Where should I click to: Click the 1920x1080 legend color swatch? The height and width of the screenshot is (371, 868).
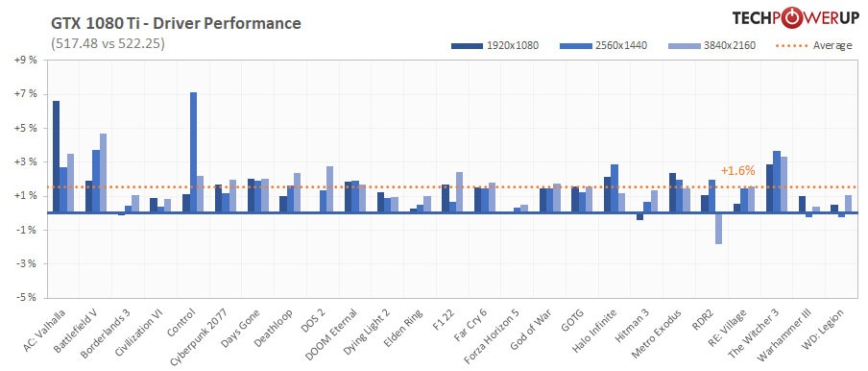[x=467, y=45]
